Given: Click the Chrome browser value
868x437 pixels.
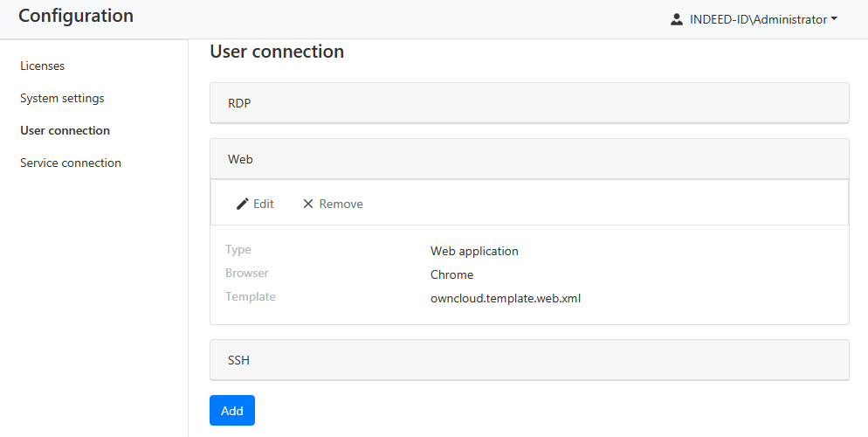Looking at the screenshot, I should (451, 274).
